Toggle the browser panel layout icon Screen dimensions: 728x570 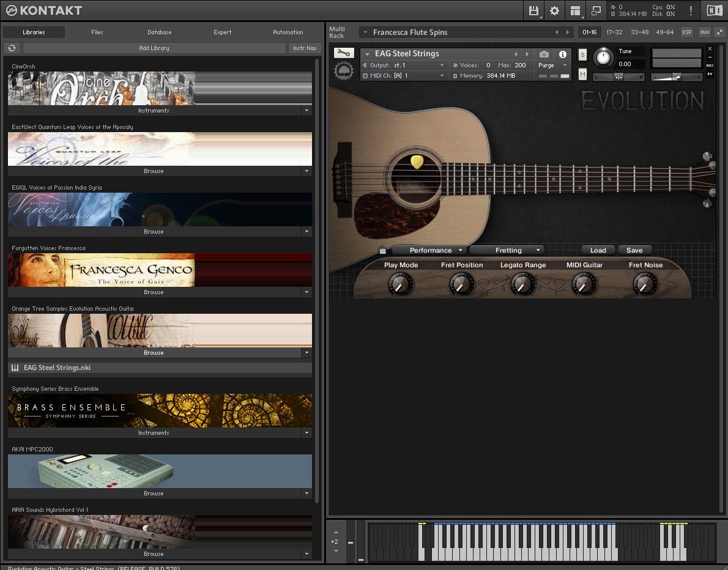[575, 10]
